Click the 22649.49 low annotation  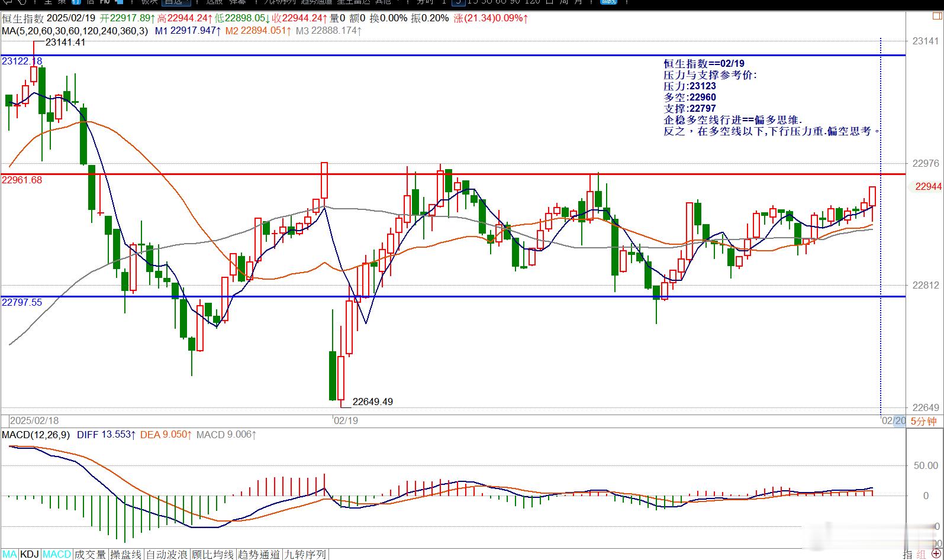[x=372, y=402]
